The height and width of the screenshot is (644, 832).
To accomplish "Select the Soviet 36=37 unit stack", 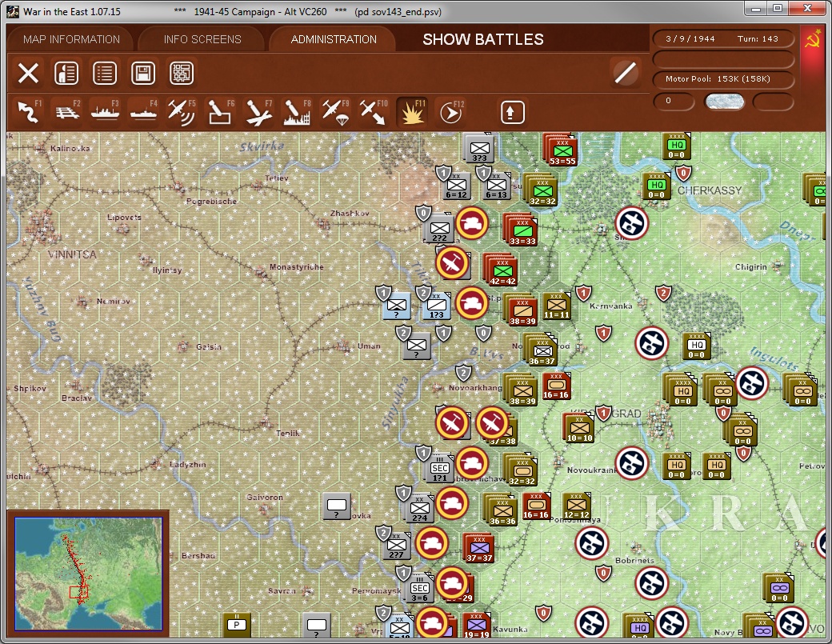I will point(542,350).
